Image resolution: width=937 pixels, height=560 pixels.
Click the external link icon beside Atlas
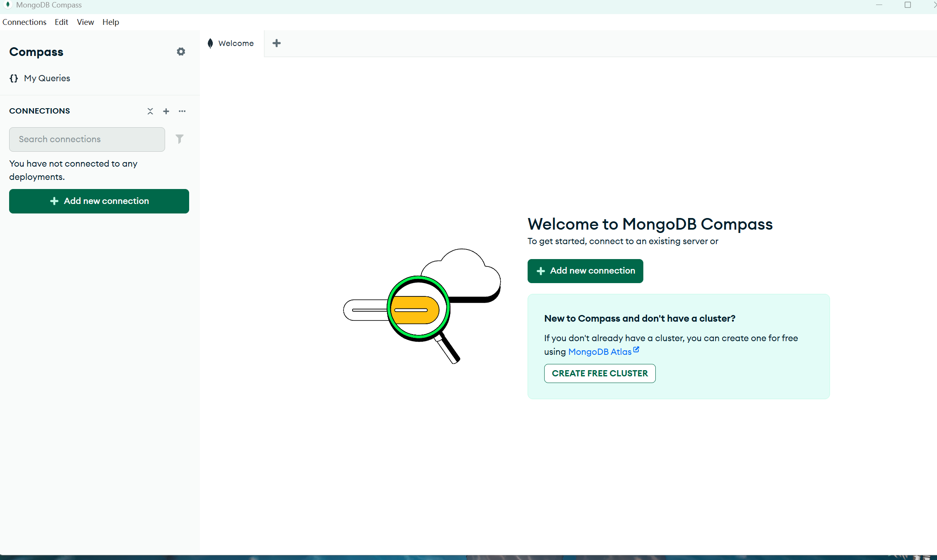click(x=636, y=350)
